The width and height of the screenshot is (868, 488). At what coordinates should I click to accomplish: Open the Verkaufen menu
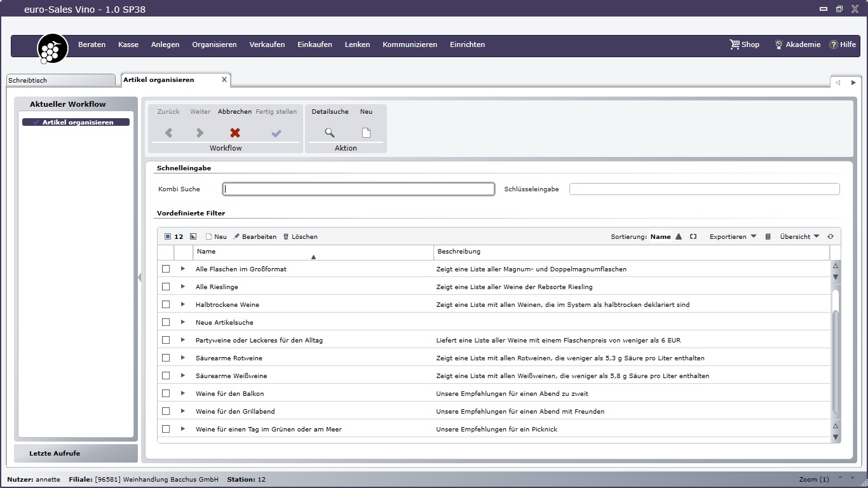click(267, 44)
